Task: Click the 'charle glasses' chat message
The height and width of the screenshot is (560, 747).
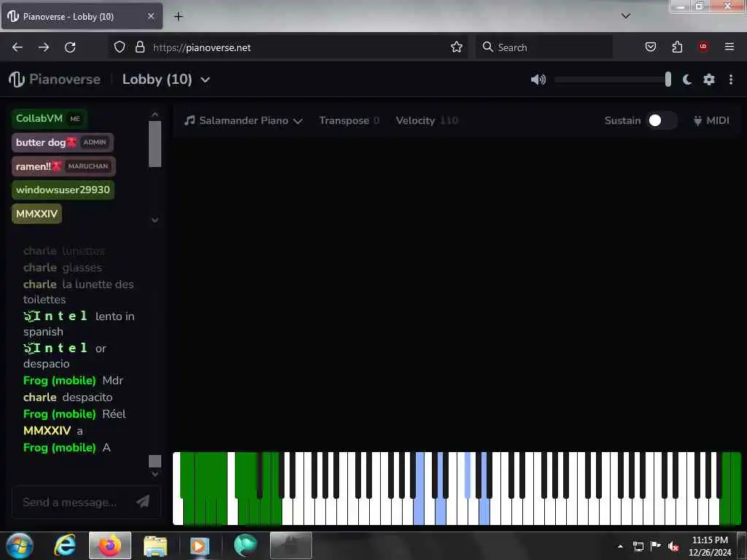Action: pyautogui.click(x=63, y=268)
